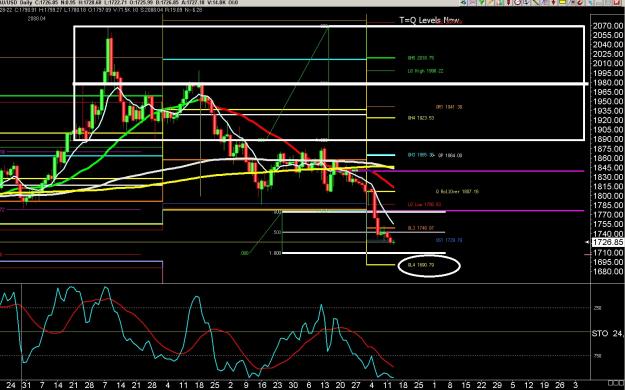Click the 1680.00 price axis label

pos(608,272)
